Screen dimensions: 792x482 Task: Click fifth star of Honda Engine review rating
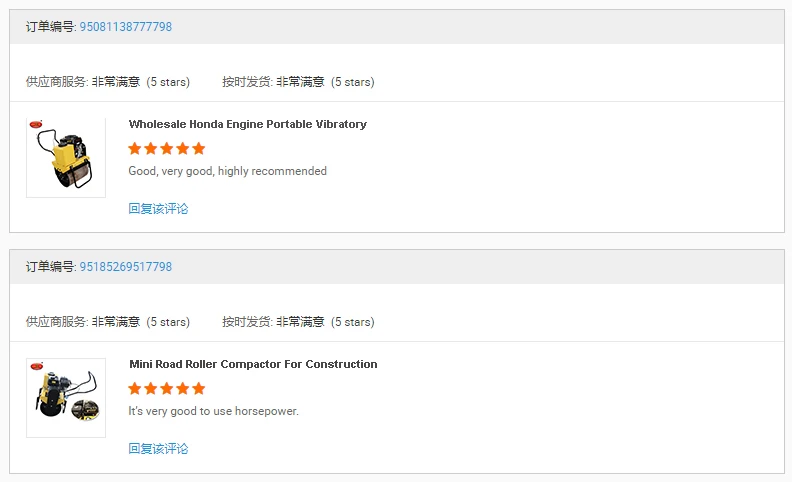pos(199,149)
